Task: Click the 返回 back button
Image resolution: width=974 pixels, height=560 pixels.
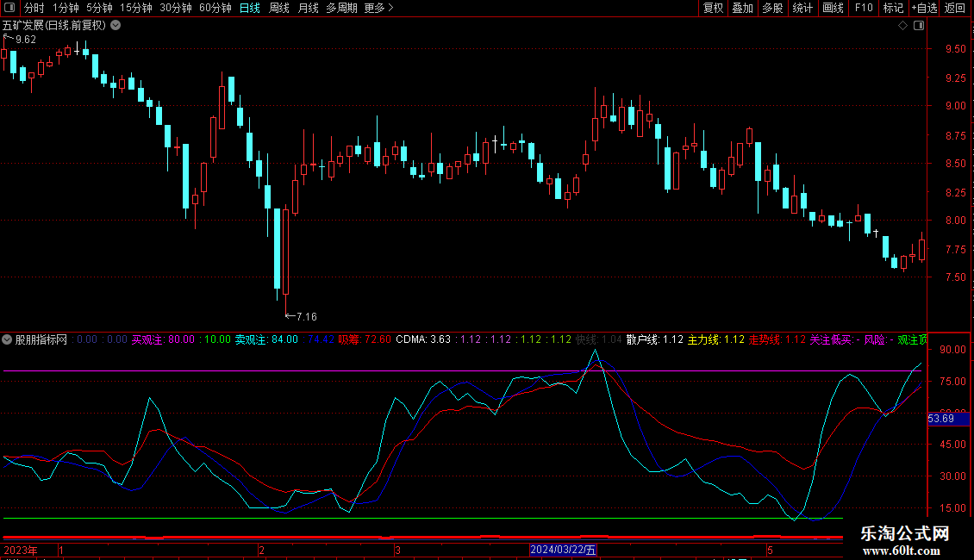Action: tap(955, 8)
